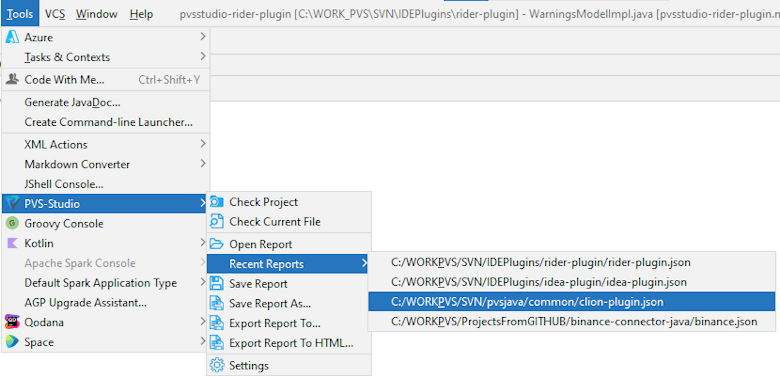The image size is (780, 378).
Task: Click the Azure logo icon
Action: click(x=12, y=37)
